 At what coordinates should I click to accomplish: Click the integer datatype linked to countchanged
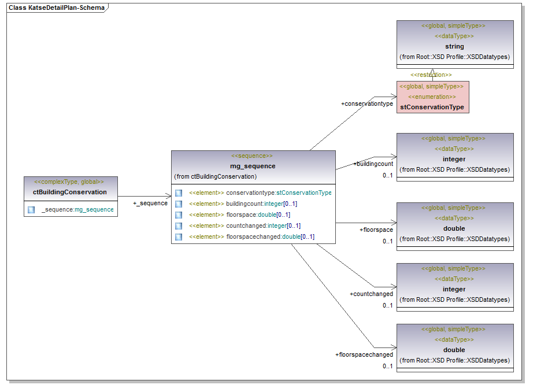(454, 289)
